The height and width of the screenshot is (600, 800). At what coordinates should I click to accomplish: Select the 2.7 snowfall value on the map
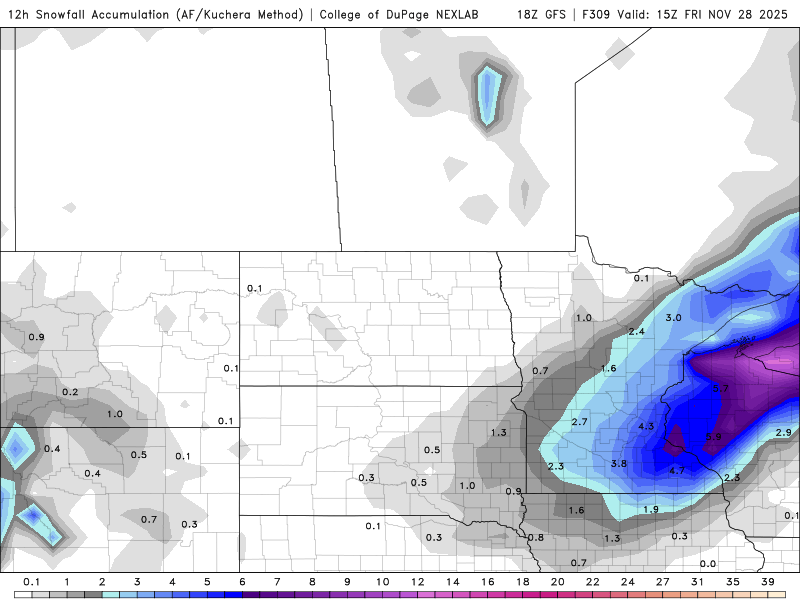(579, 422)
